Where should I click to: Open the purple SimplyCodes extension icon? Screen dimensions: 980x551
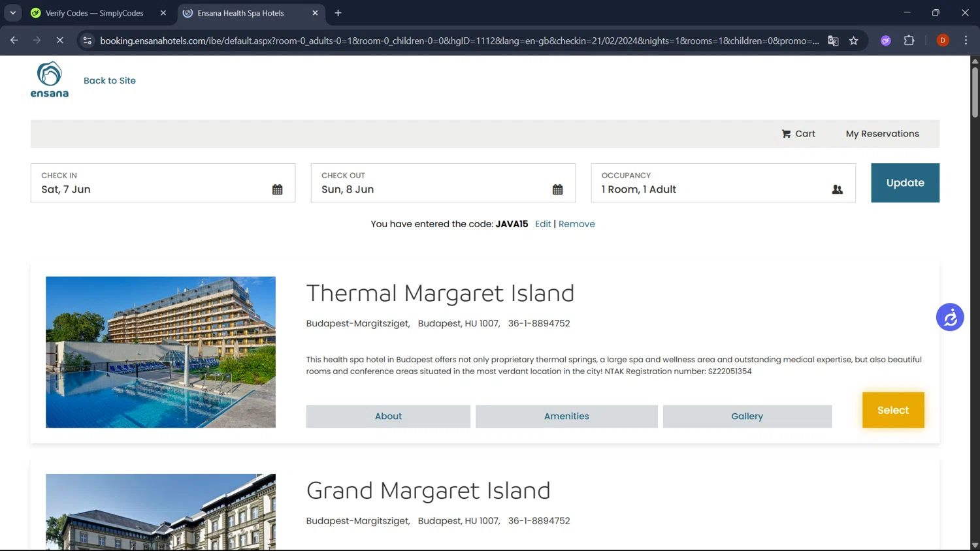pos(886,40)
